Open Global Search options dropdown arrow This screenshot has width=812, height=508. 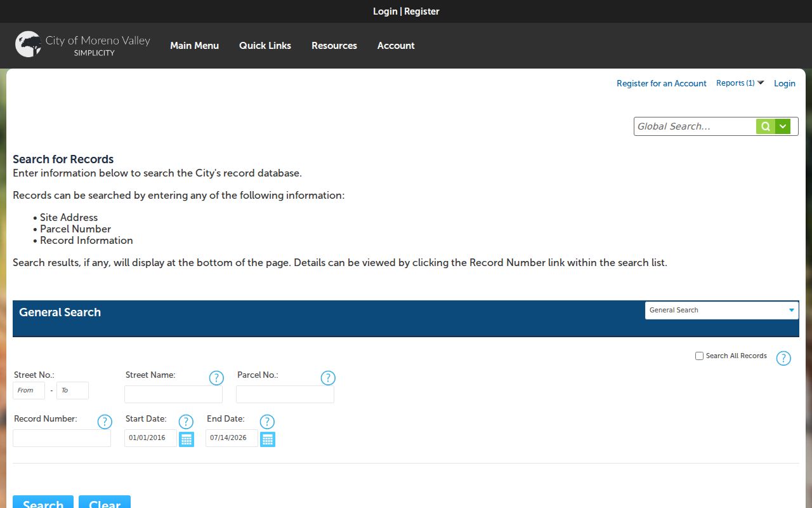pos(783,126)
